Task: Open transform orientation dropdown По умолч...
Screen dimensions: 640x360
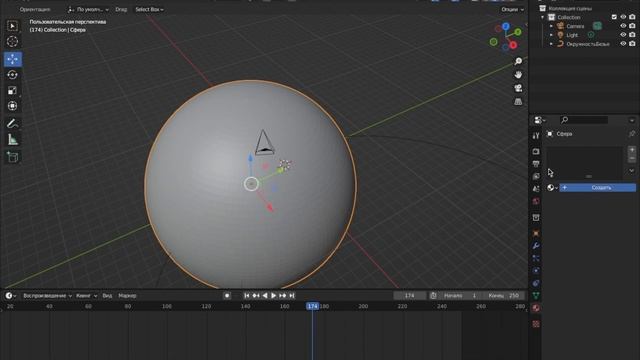Action: tap(88, 9)
